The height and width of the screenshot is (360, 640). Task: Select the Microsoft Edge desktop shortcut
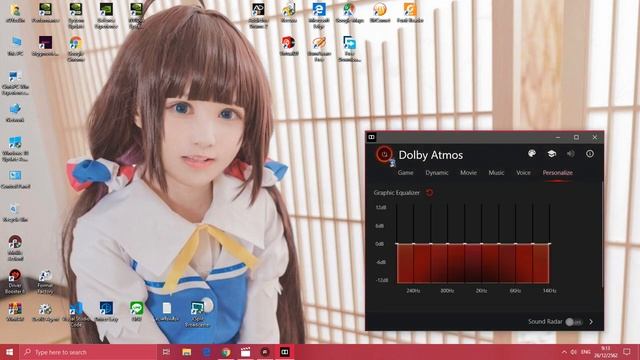(319, 16)
